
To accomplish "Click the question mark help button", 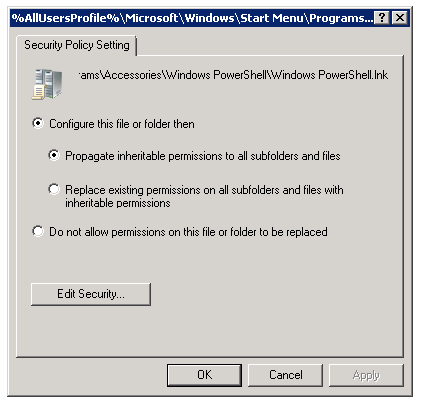I will coord(382,18).
